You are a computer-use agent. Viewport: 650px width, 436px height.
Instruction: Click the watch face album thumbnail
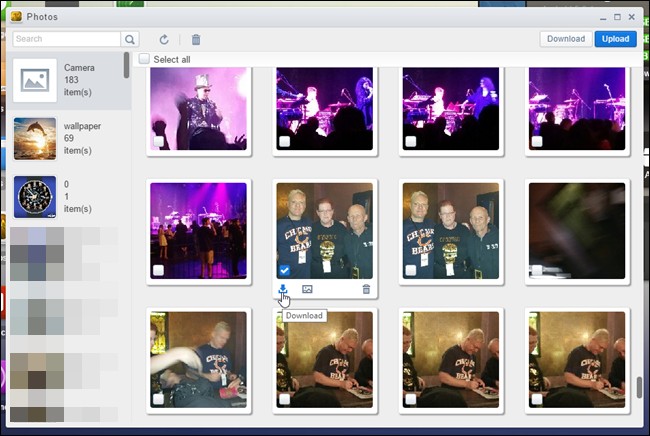(x=35, y=197)
